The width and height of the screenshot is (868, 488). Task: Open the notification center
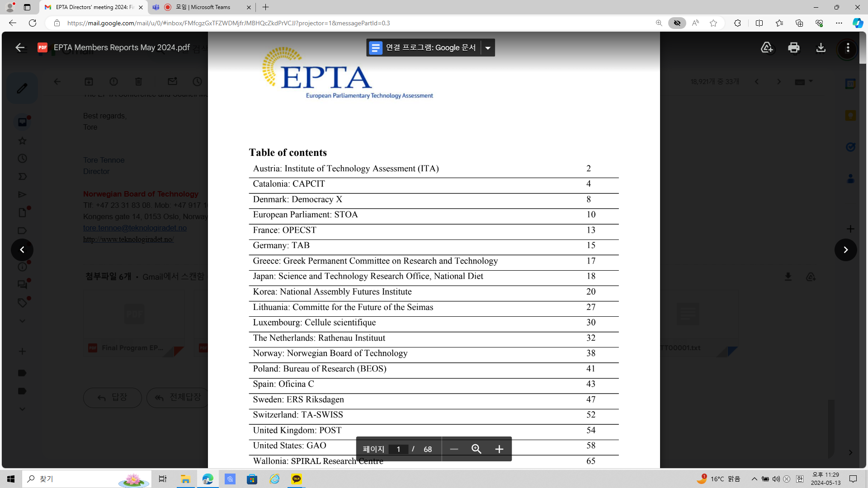click(x=853, y=479)
